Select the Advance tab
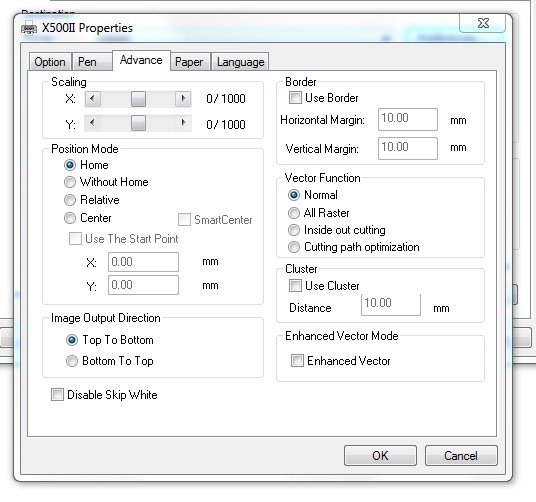Screen dimensions: 536x502 coord(141,60)
